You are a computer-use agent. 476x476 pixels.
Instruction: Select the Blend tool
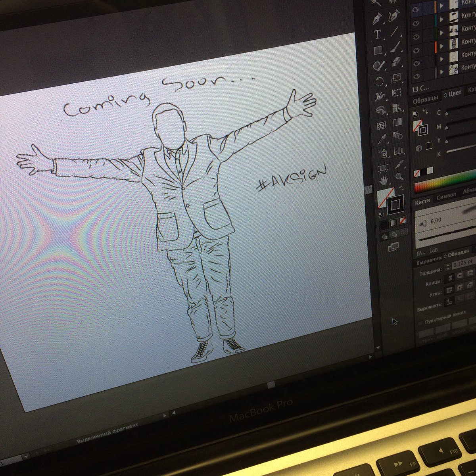tap(398, 136)
